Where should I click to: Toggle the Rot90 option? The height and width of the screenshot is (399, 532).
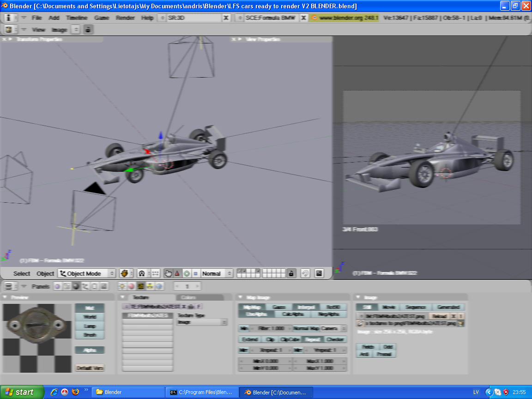pos(333,307)
